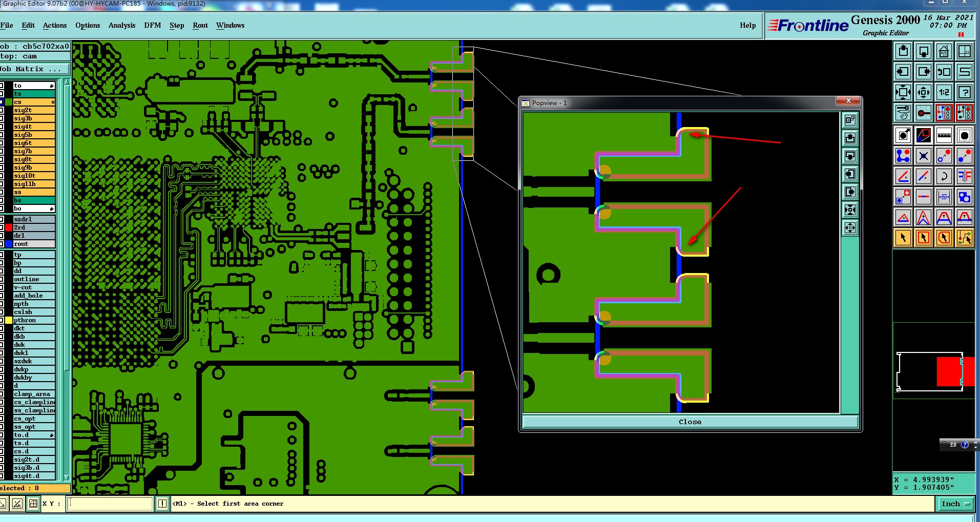980x522 pixels.
Task: Select the net select arrow tool
Action: coord(965,238)
